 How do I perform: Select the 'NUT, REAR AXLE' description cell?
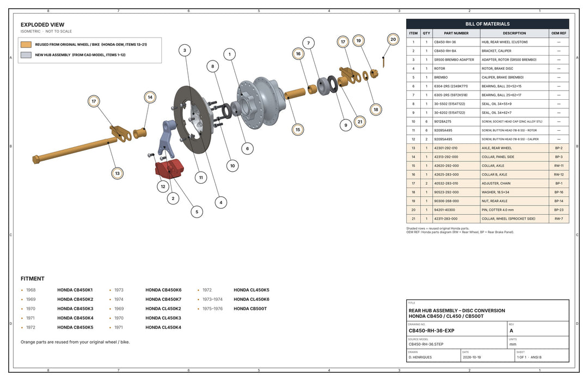click(x=514, y=201)
